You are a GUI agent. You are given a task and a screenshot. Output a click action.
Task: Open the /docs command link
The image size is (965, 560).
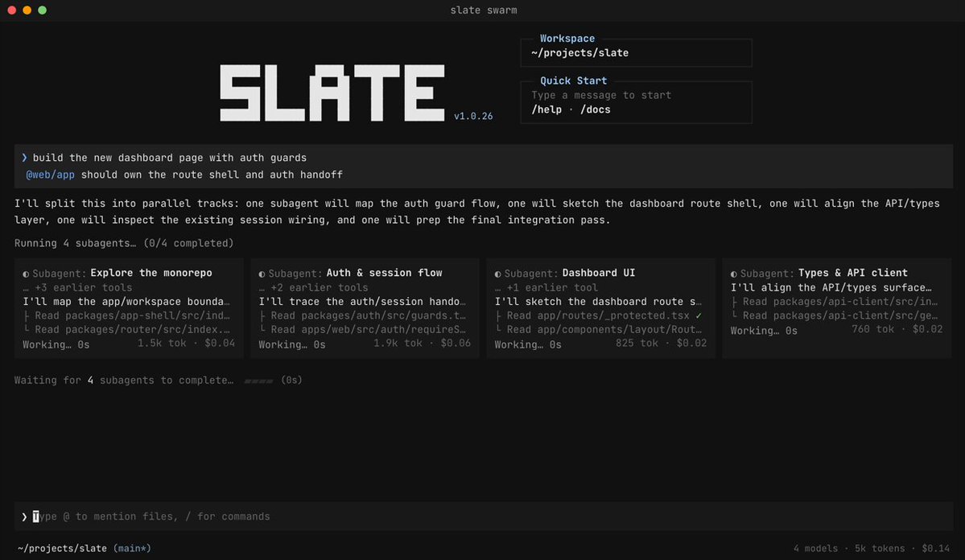[595, 109]
